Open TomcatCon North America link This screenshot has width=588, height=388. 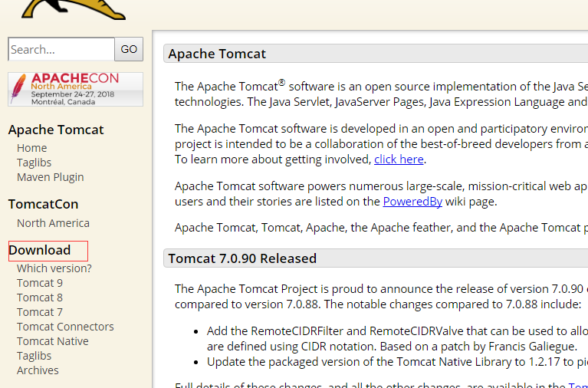tap(53, 223)
